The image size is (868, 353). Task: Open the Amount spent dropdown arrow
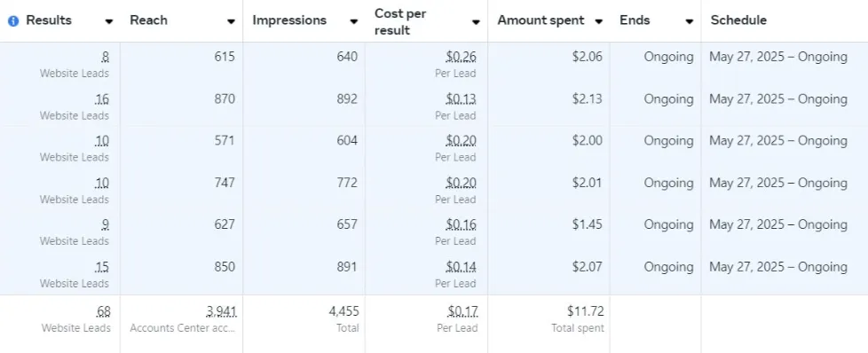pos(598,21)
